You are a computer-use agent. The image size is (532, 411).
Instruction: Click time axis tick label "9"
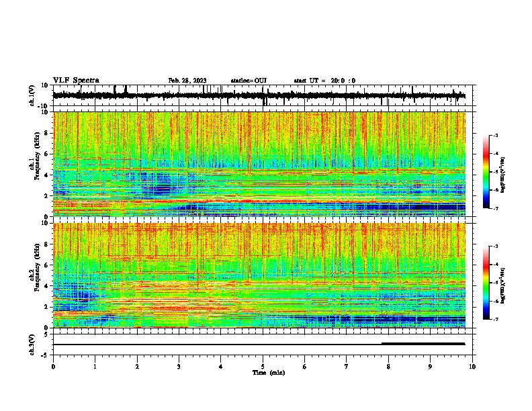pos(430,367)
